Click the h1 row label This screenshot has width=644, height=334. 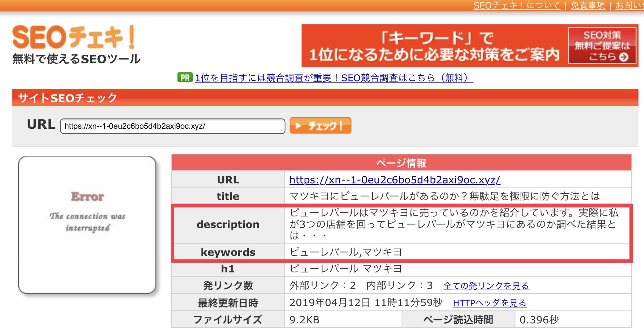coord(228,269)
